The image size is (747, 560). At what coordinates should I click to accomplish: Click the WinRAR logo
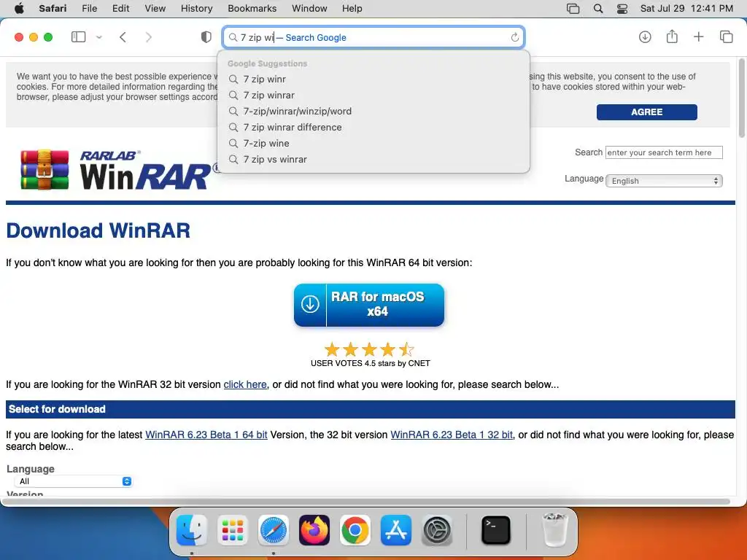coord(119,170)
